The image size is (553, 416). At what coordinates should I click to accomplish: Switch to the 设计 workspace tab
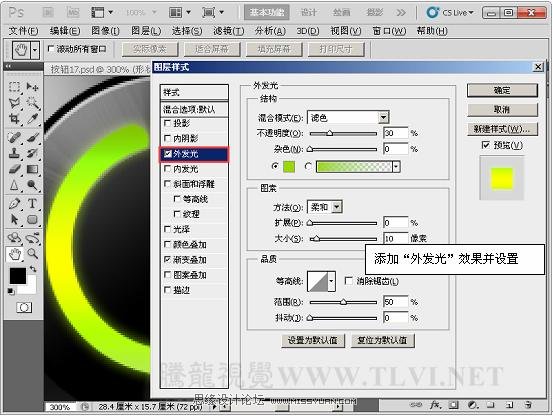309,13
